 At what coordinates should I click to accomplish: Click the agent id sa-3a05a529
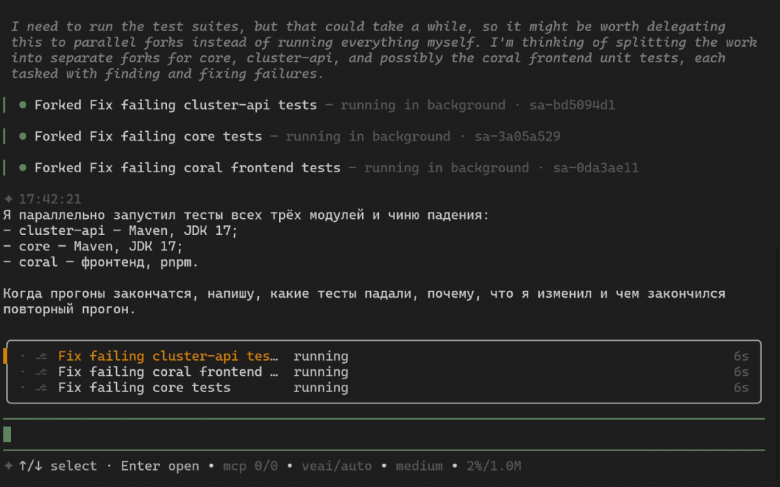coord(517,136)
